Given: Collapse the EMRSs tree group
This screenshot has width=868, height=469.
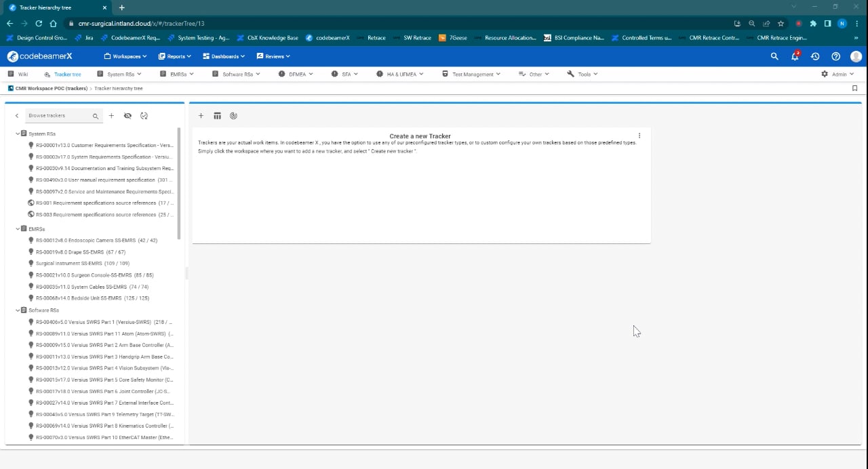Looking at the screenshot, I should 18,229.
